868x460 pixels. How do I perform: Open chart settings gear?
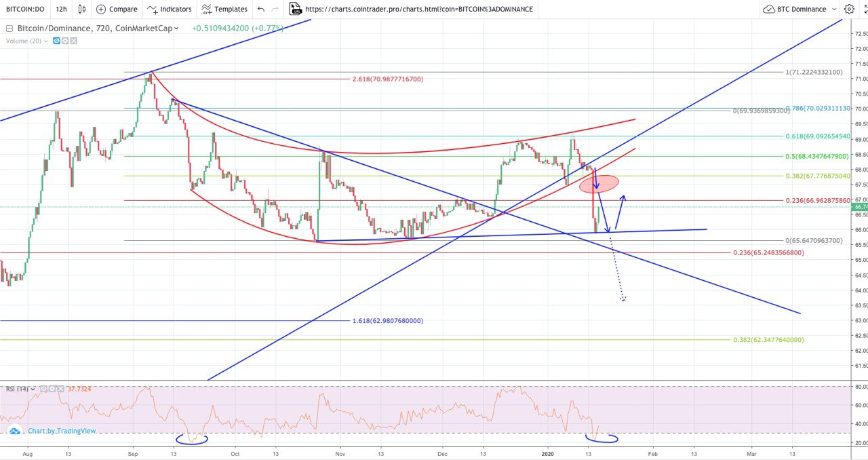(849, 9)
